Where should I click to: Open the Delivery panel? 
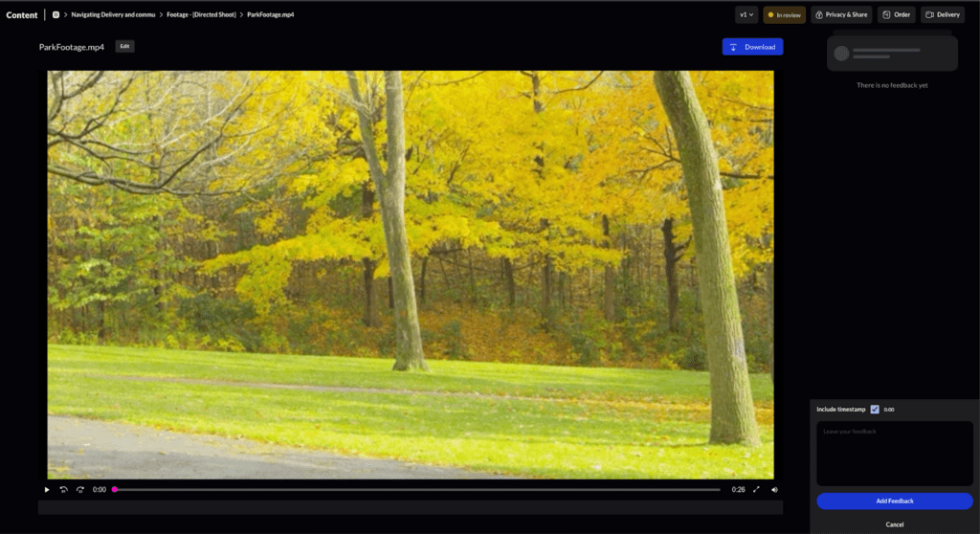tap(942, 14)
